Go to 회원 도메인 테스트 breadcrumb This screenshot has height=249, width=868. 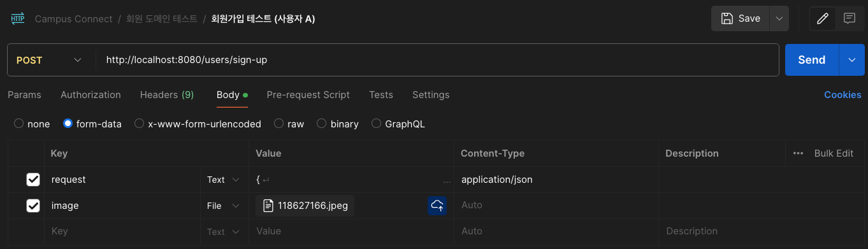[x=162, y=19]
